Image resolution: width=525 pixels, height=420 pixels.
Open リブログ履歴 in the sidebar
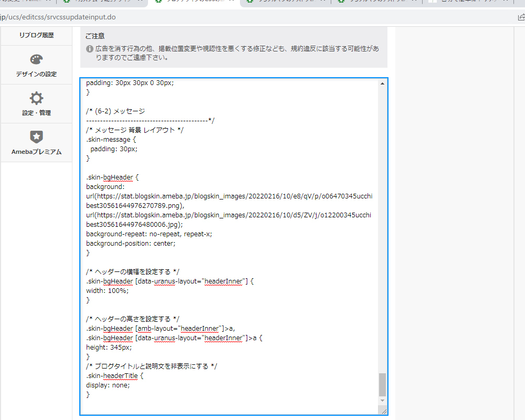36,36
